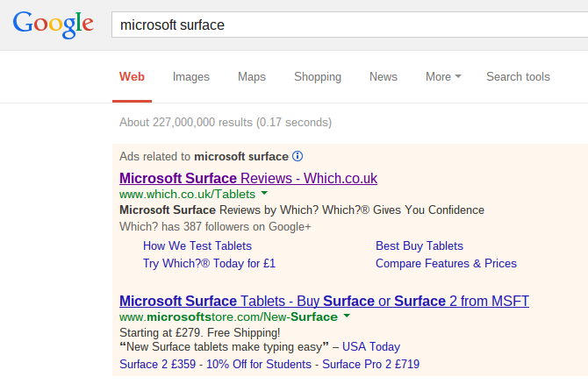Click the www.which.co.uk/Tablets URL text

pyautogui.click(x=187, y=194)
